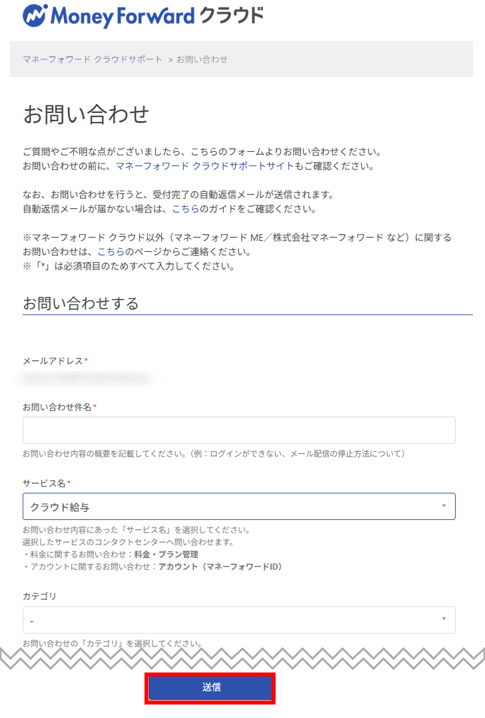Expand the カテゴリ dropdown list

(x=239, y=620)
